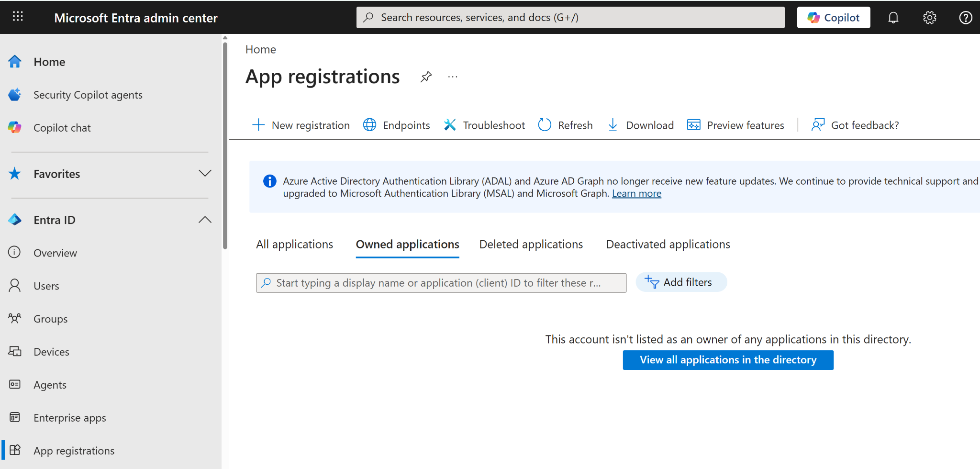This screenshot has width=980, height=469.
Task: Select the Owned applications tab
Action: click(408, 245)
